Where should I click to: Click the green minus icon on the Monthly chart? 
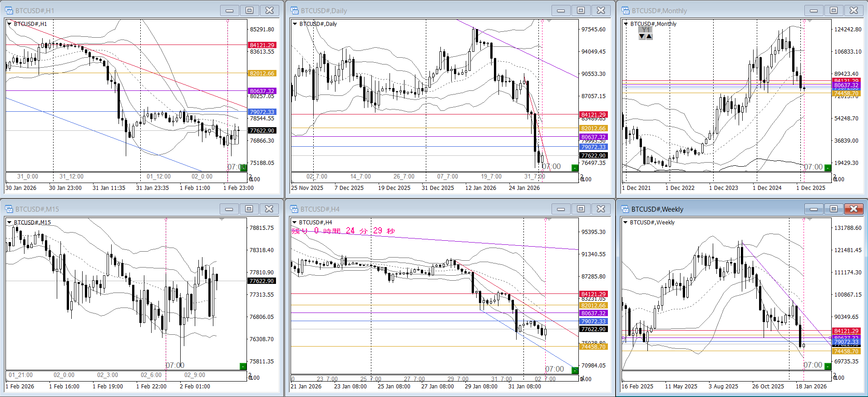(828, 168)
